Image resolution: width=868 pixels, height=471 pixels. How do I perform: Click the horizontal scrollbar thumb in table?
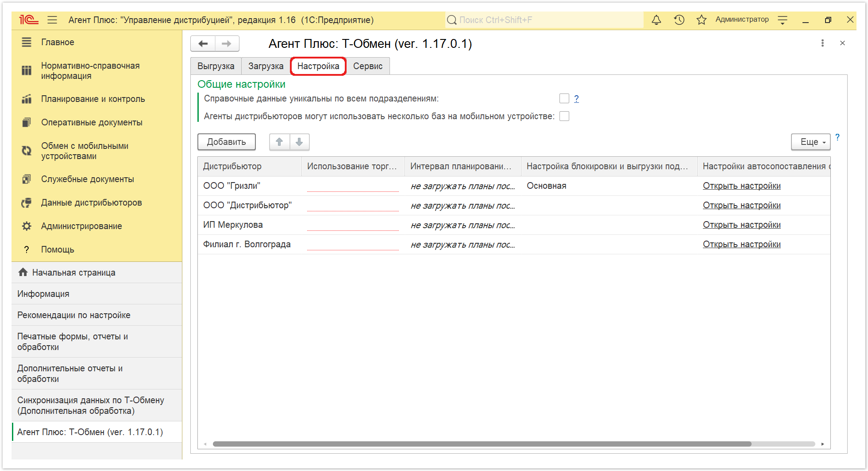(x=482, y=444)
